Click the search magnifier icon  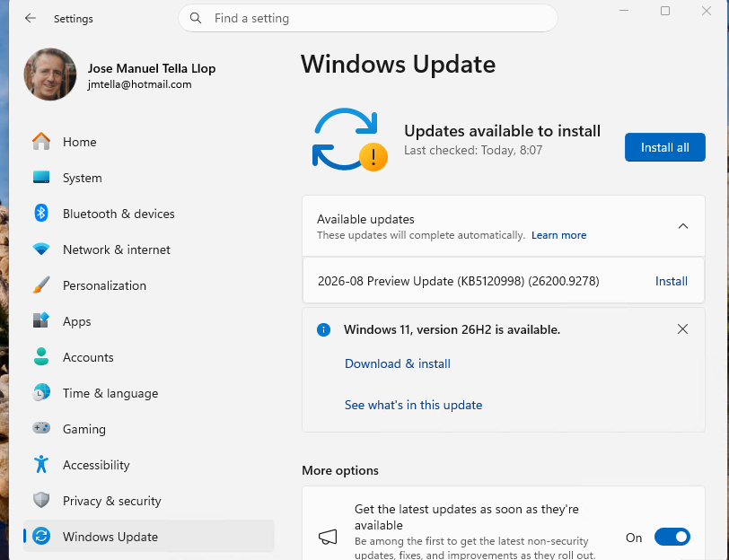tap(196, 18)
